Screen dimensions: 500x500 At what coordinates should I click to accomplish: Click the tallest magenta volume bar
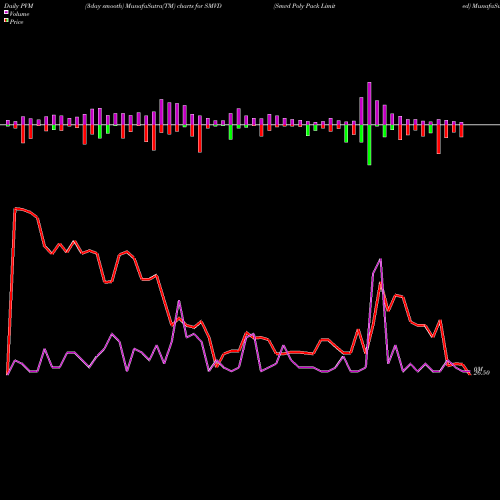(369, 103)
